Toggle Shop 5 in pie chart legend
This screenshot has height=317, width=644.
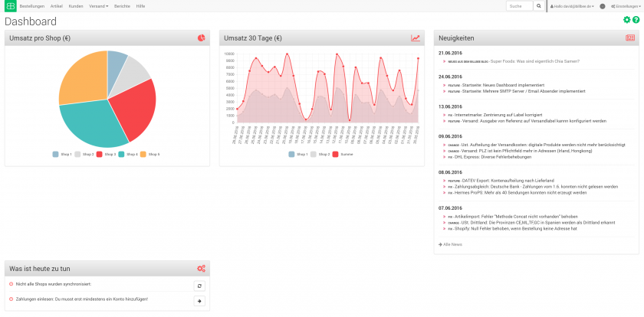[150, 154]
